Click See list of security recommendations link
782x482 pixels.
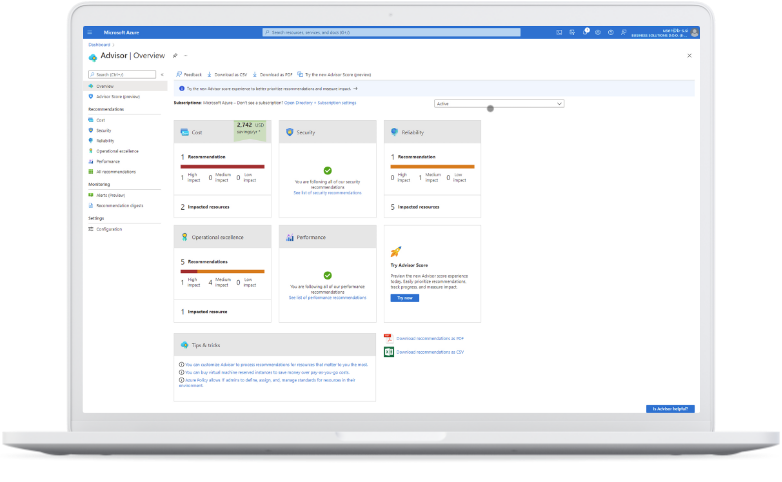[328, 193]
